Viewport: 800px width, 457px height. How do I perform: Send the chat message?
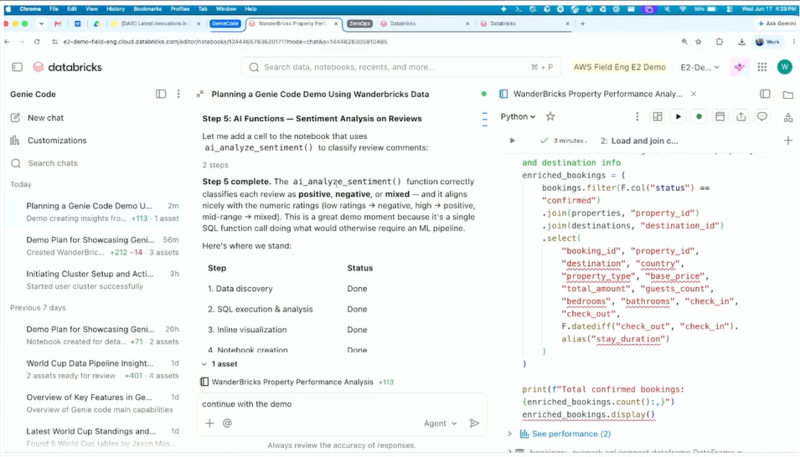pos(474,423)
